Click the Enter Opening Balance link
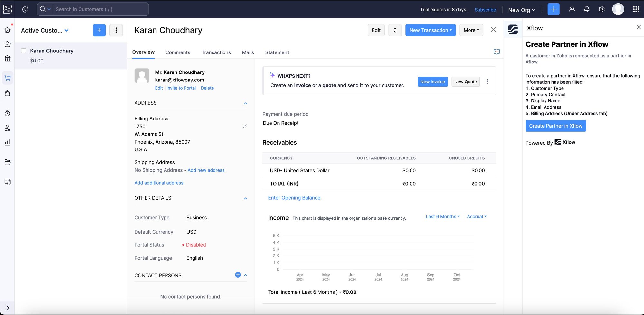 tap(294, 198)
